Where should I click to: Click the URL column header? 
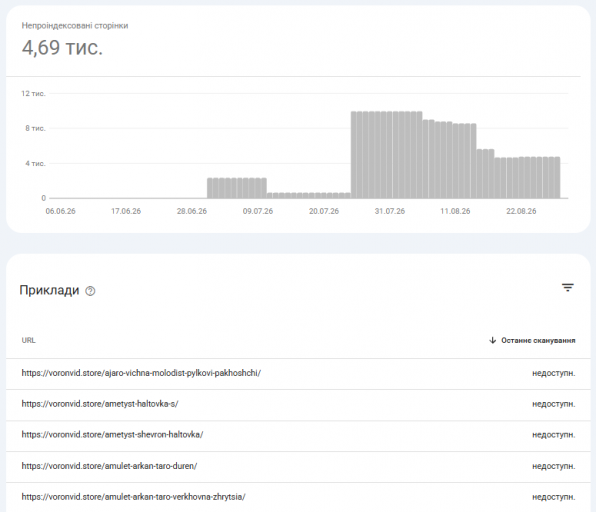(x=29, y=340)
